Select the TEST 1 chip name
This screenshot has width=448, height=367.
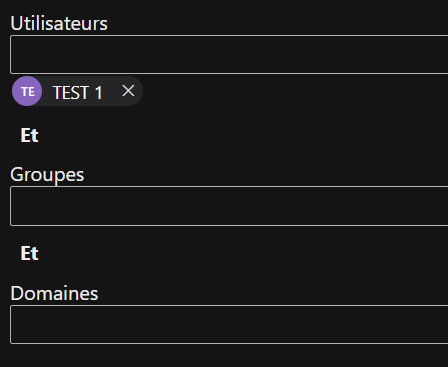click(77, 92)
